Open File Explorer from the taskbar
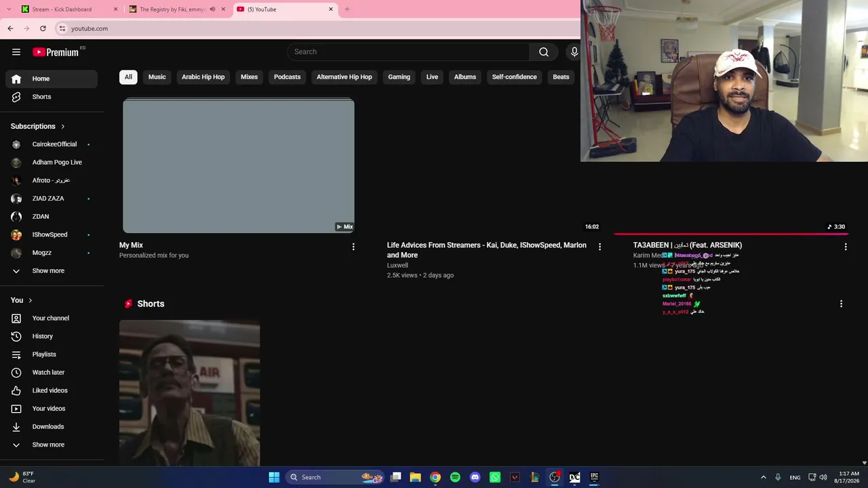 point(416,477)
